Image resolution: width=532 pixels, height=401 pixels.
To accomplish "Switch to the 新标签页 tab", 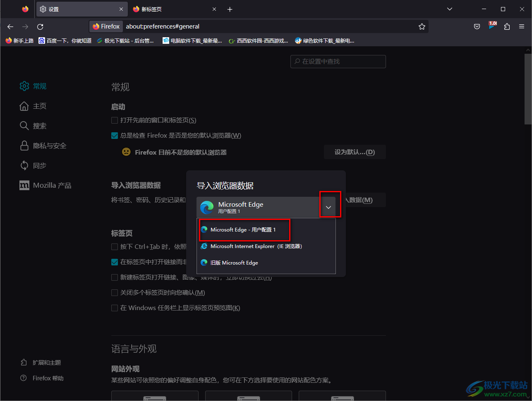I will point(175,9).
